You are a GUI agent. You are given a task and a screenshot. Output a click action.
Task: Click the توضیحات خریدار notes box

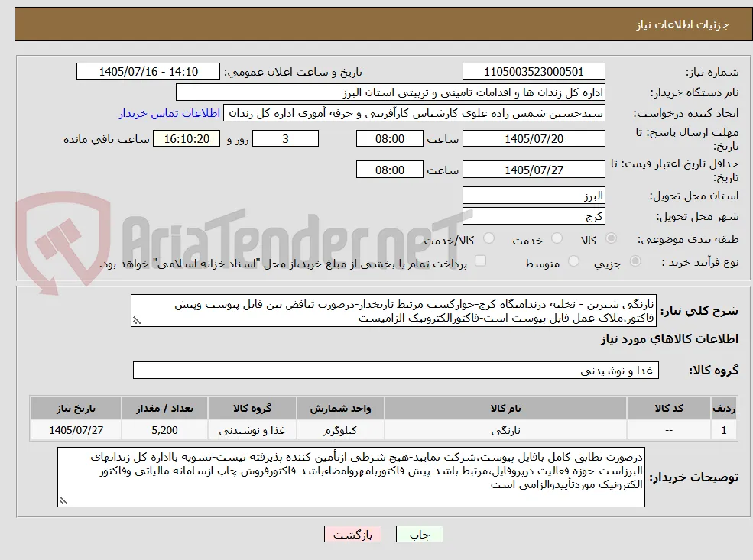pyautogui.click(x=351, y=477)
